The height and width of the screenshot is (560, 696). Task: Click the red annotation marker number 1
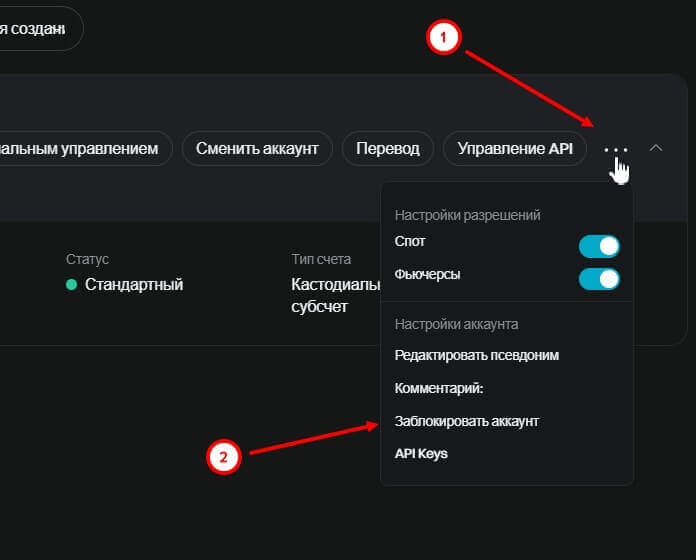point(443,37)
